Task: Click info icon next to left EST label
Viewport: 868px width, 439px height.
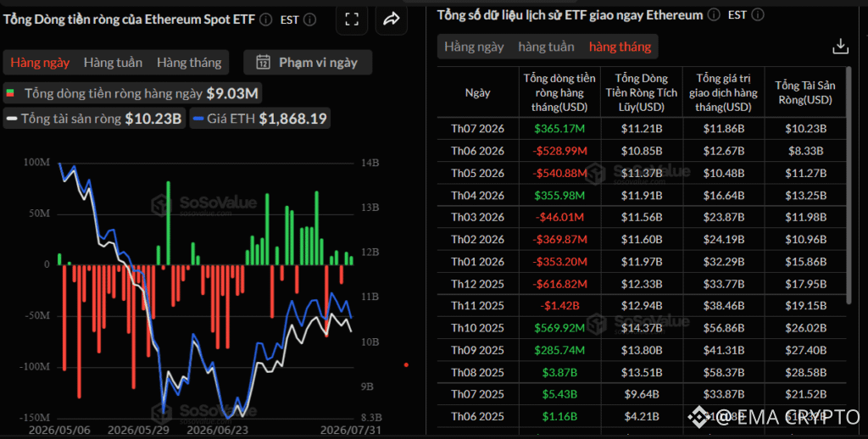Action: click(x=310, y=20)
